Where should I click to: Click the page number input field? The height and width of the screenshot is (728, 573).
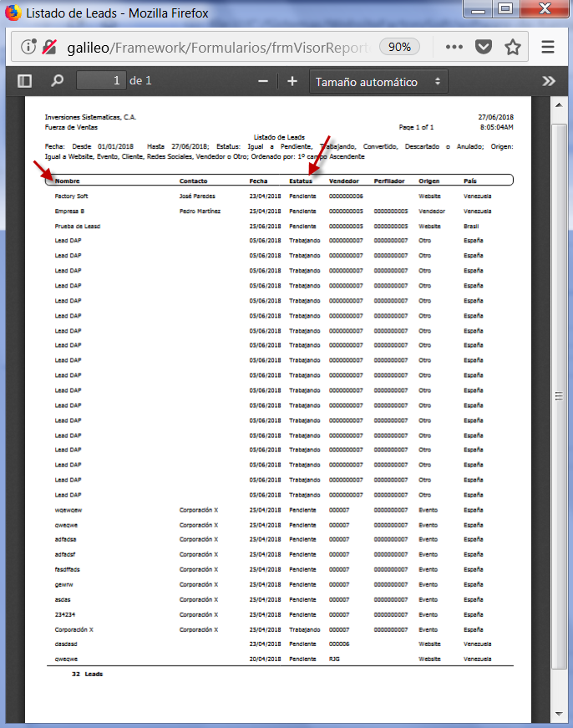pyautogui.click(x=101, y=81)
